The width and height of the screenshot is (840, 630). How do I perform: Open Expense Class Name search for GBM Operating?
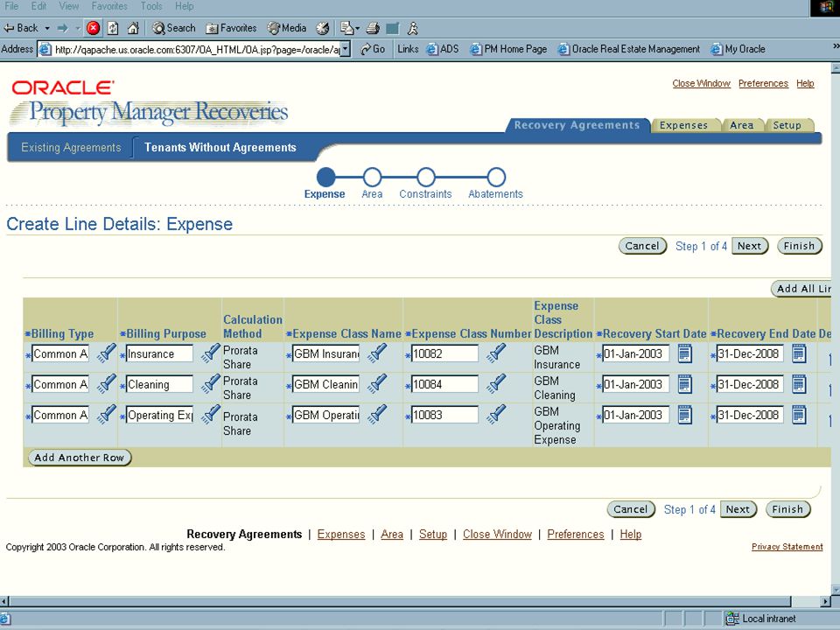377,414
